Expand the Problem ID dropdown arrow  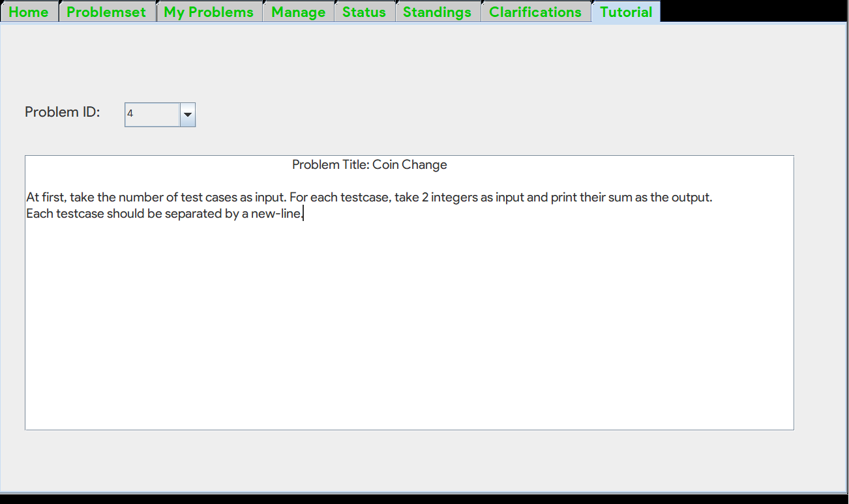187,115
